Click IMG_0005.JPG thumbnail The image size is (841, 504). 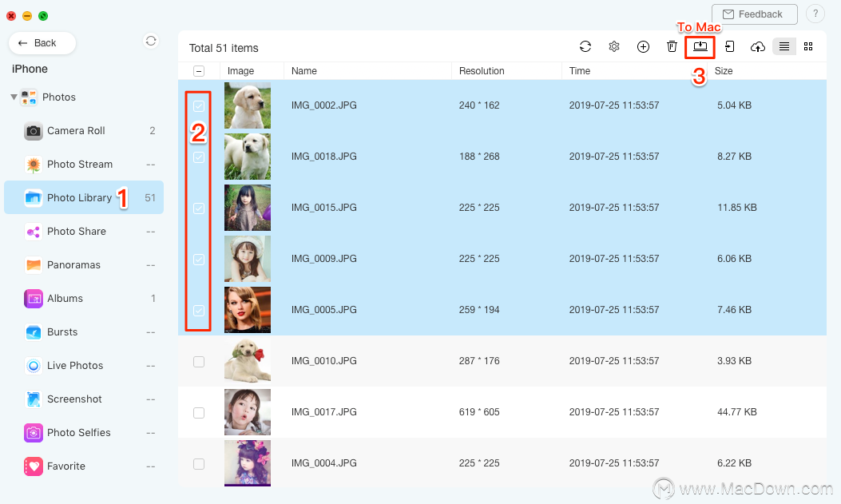coord(248,310)
